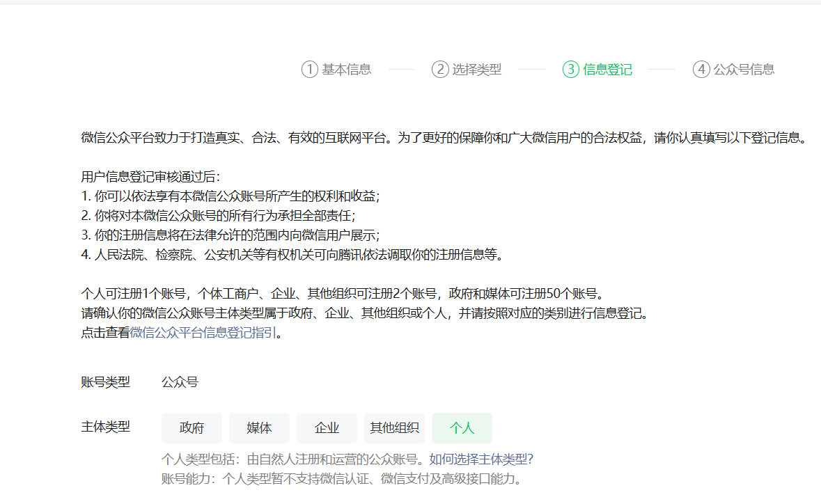The image size is (821, 504).
Task: Click line 3 about 注册信息 展示
Action: tap(230, 235)
